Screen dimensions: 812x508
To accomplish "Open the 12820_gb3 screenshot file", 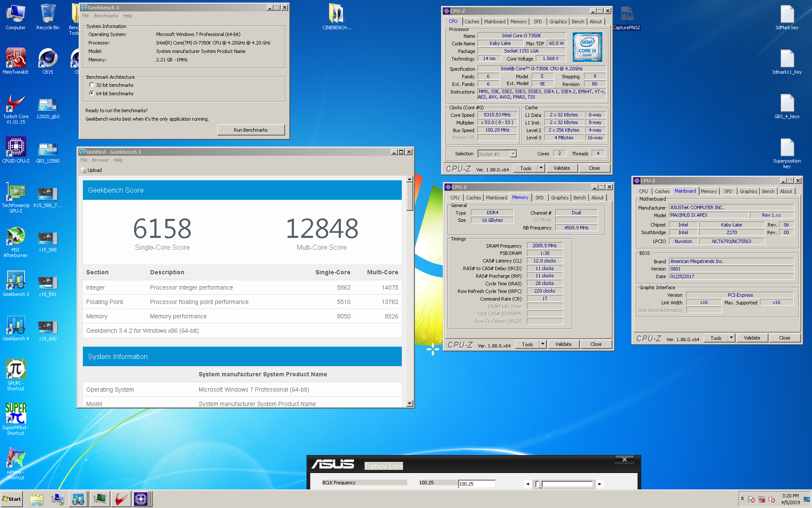I will [48, 108].
